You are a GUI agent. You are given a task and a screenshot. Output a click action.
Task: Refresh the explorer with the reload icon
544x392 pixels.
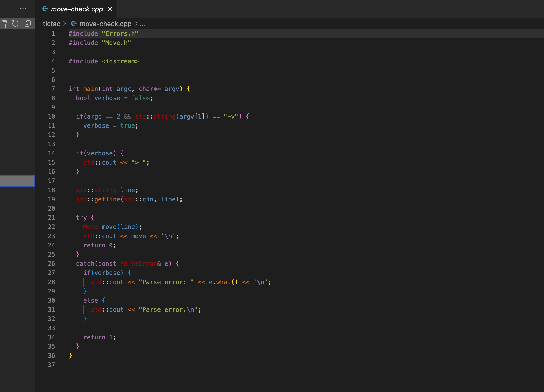(x=15, y=24)
